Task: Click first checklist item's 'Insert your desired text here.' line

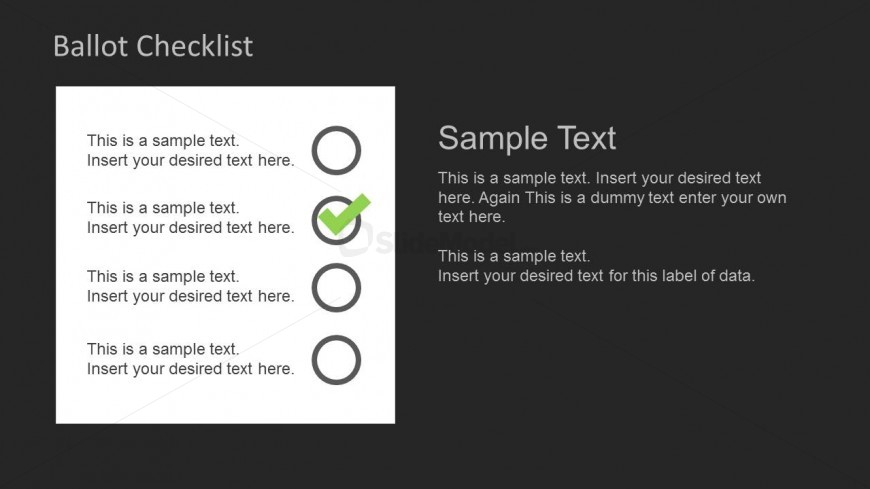Action: pos(190,160)
